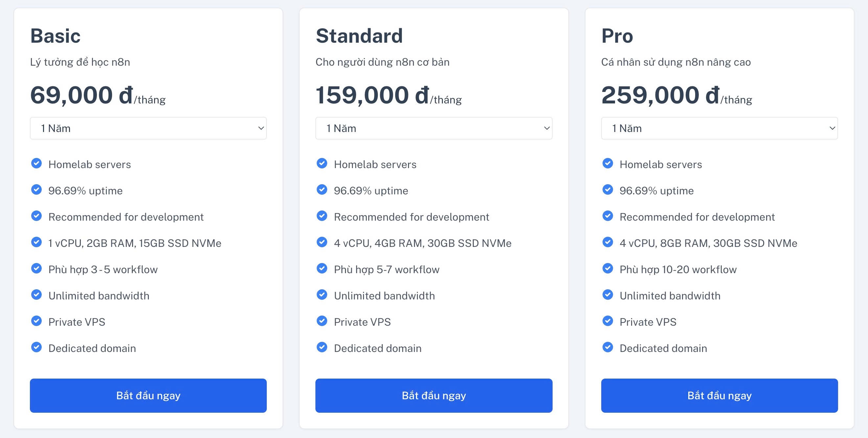Click checkmark beside 4 vCPU, 4GB RAM
This screenshot has height=438, width=868.
pos(322,242)
